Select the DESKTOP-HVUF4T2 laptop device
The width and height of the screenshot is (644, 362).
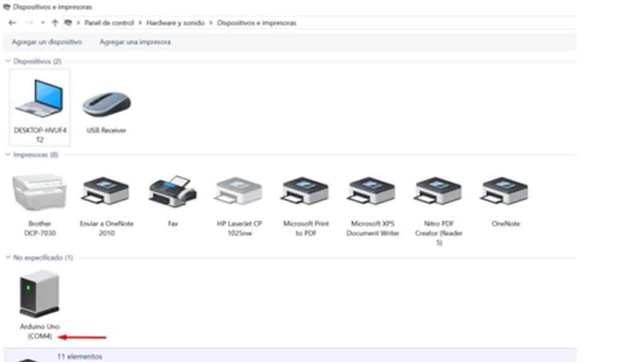coord(40,101)
